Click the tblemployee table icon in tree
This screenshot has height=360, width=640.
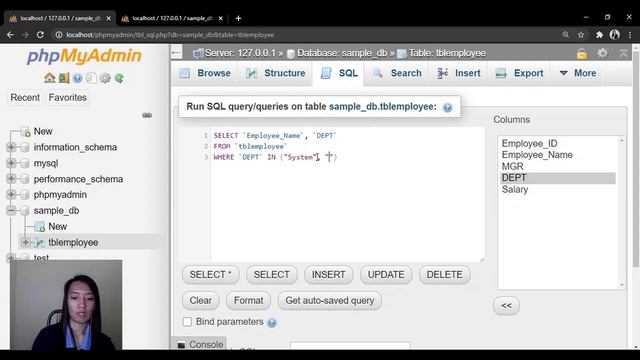40,242
